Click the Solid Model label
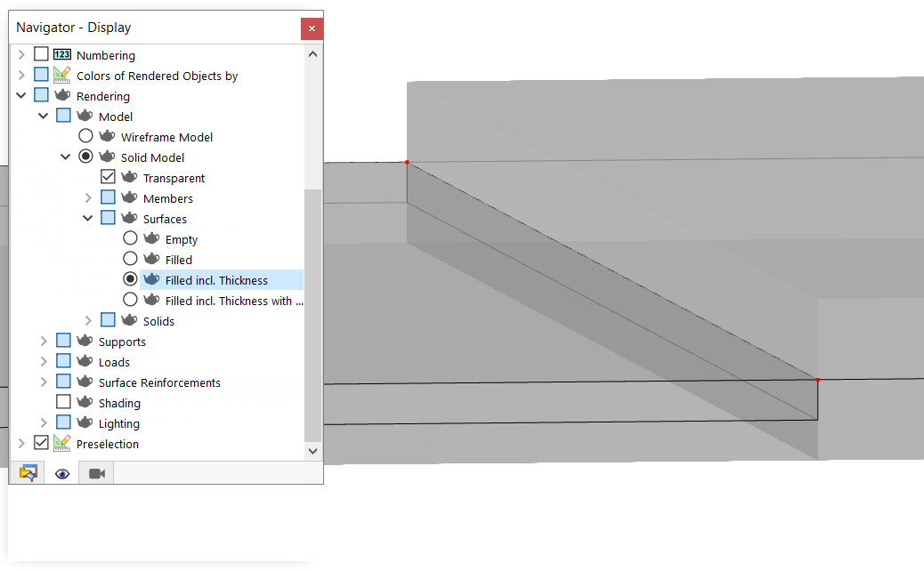The height and width of the screenshot is (571, 924). pos(152,157)
